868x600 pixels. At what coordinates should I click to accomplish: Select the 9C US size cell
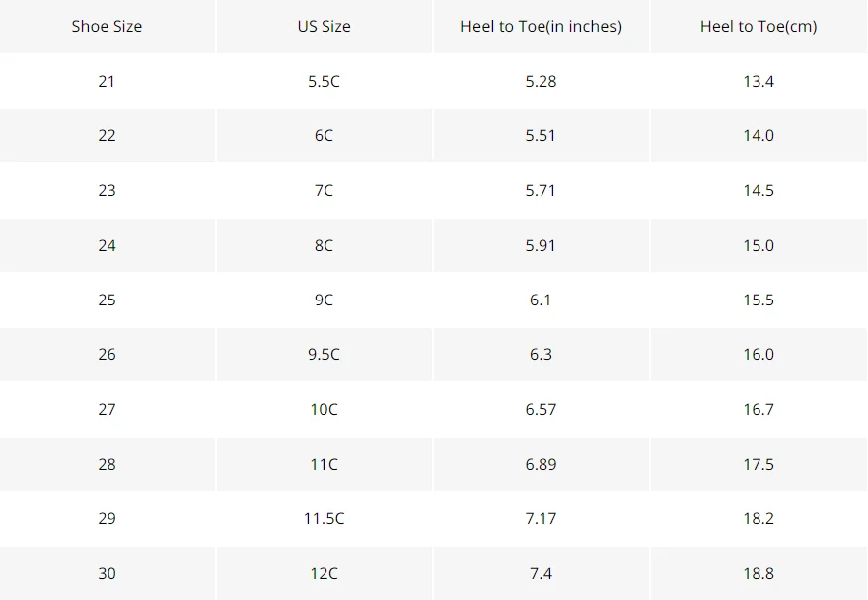324,300
